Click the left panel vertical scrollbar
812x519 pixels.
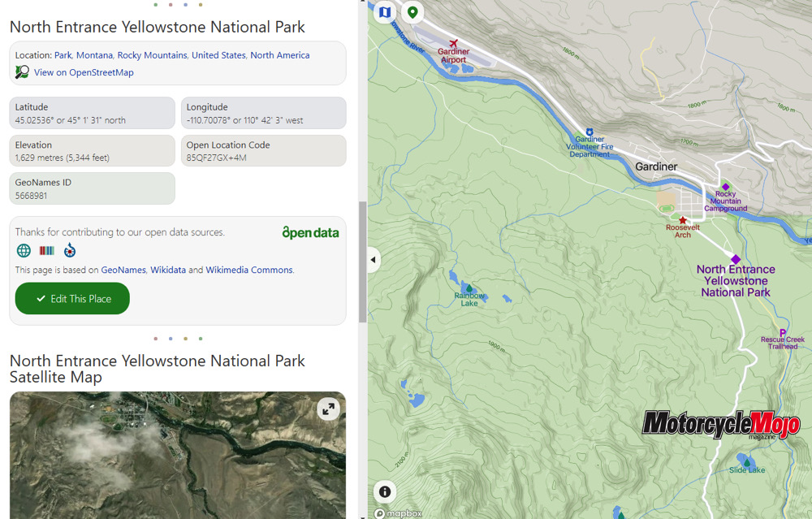[362, 260]
